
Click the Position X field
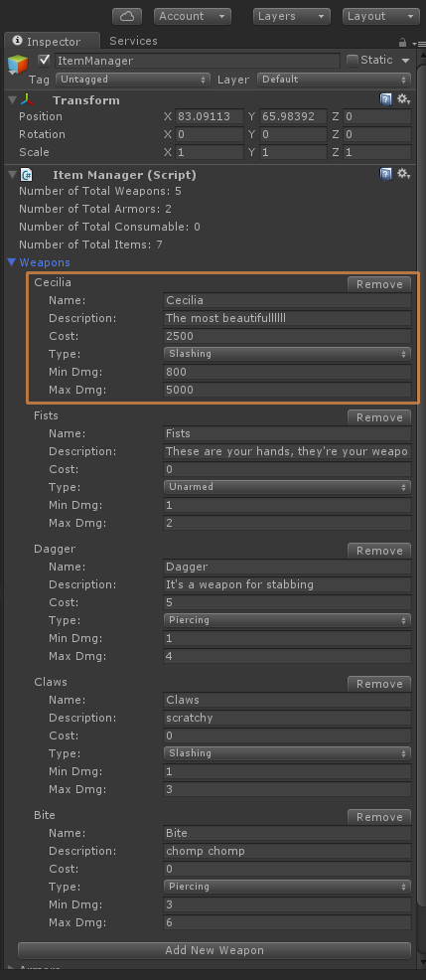[x=210, y=117]
